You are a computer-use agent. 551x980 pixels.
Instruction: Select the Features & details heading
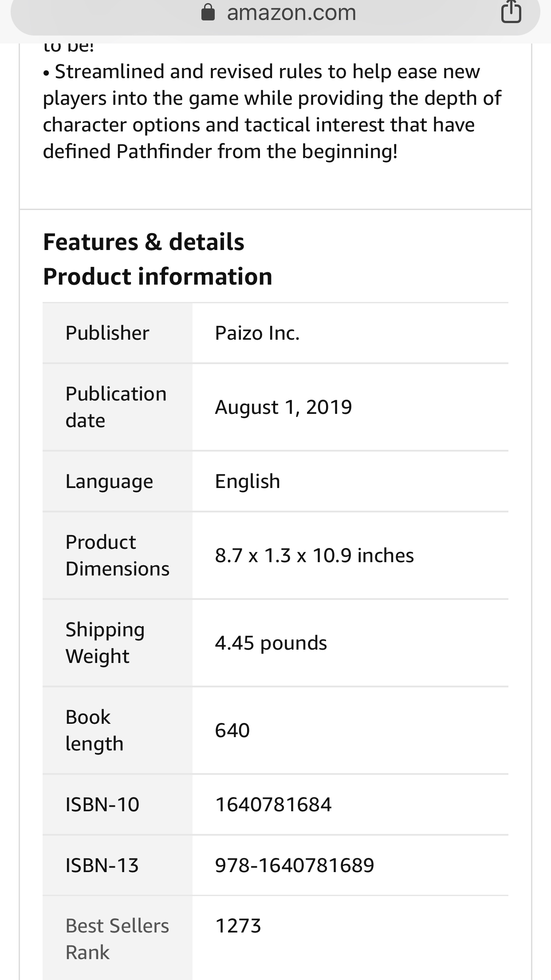pos(144,242)
